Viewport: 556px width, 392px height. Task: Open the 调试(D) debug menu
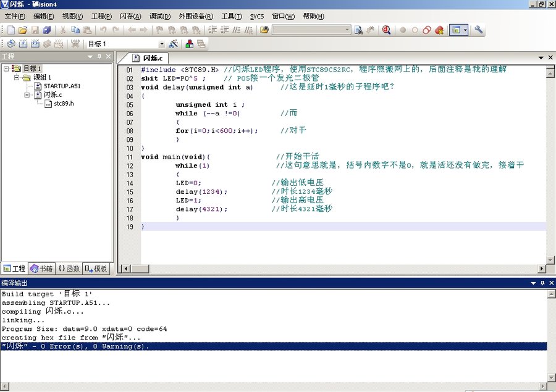pos(160,16)
